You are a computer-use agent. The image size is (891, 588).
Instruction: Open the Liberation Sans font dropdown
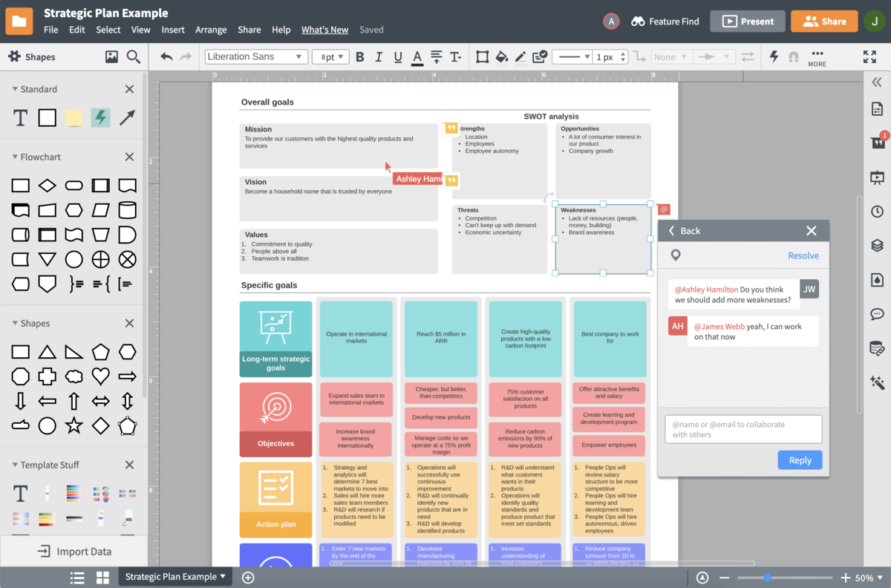coord(255,57)
